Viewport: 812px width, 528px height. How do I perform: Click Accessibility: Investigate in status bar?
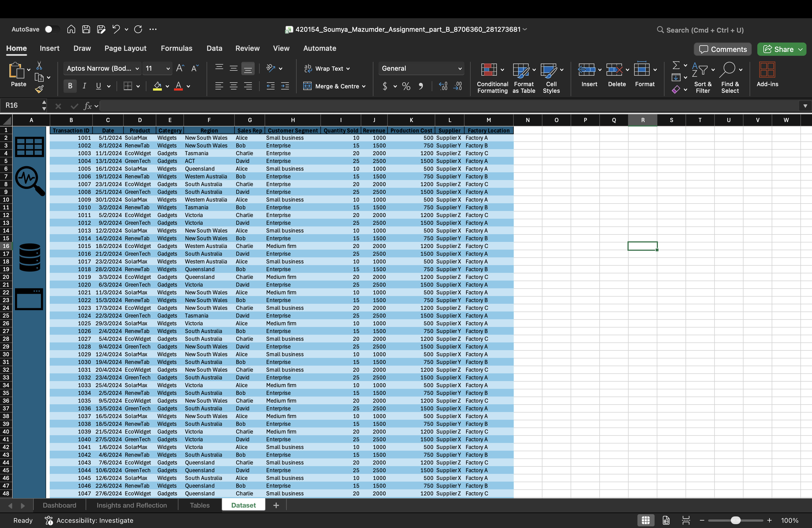89,520
